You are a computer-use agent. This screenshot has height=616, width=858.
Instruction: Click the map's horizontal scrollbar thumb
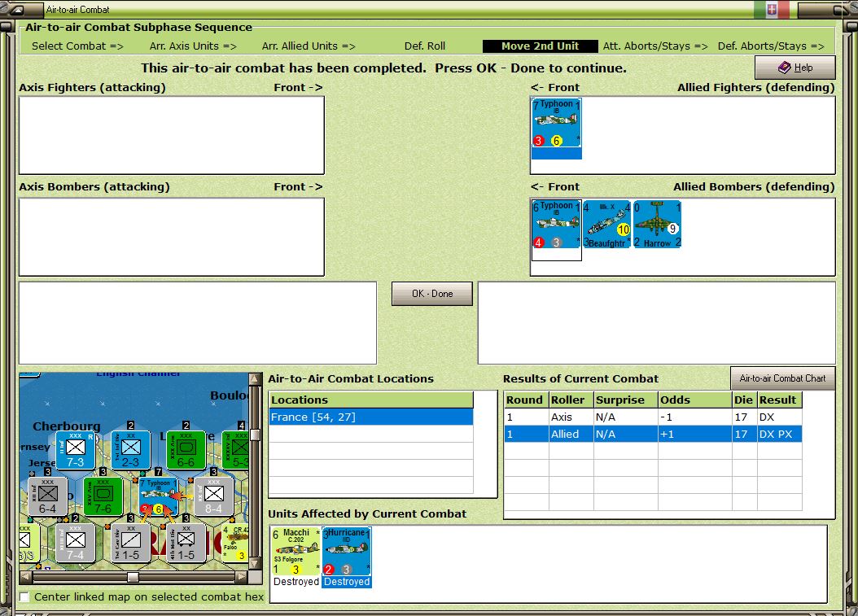pyautogui.click(x=133, y=577)
